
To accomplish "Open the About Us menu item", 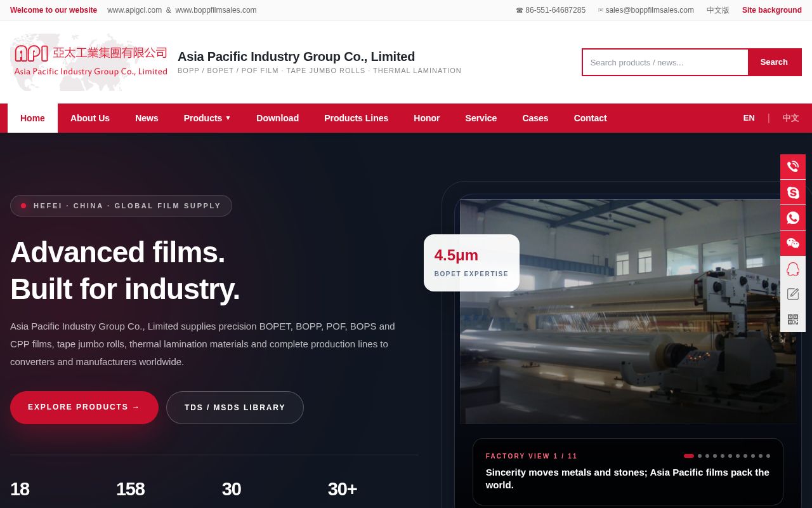I will click(x=90, y=118).
